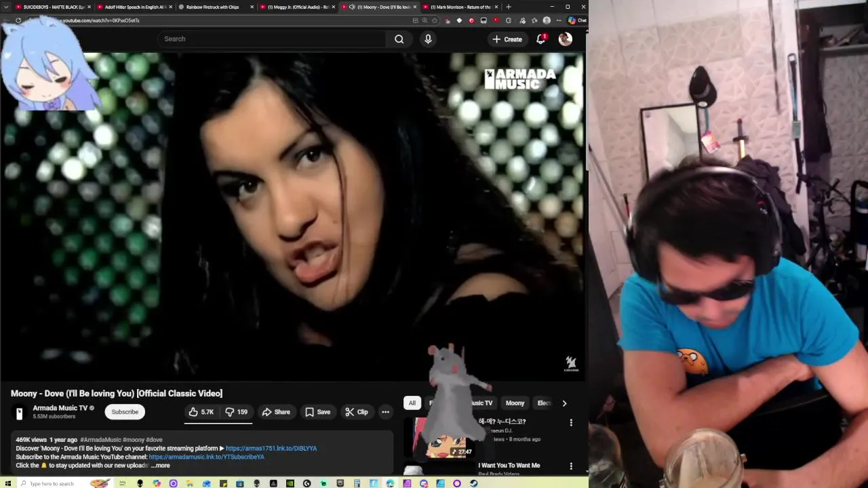Open File Explorer folder in taskbar
This screenshot has height=488, width=868.
(x=189, y=483)
